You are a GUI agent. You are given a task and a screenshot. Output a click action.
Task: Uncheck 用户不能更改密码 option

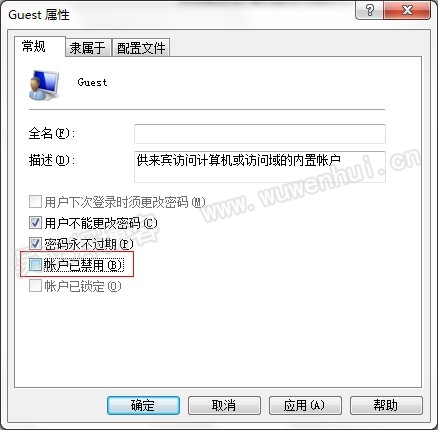tap(35, 222)
